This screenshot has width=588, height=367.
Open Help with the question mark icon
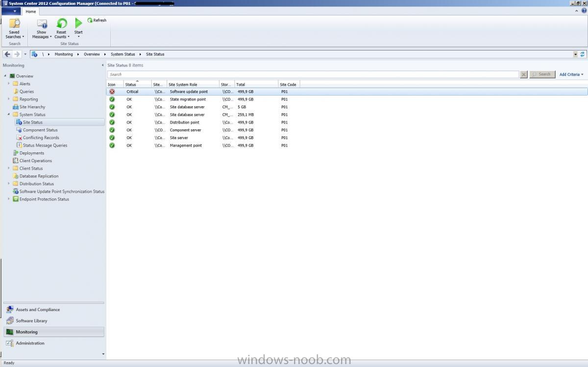[583, 11]
